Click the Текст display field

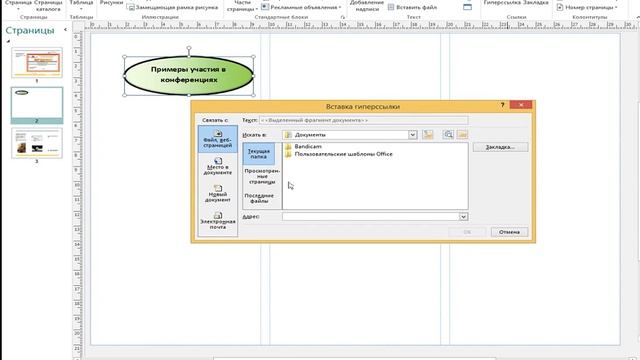click(x=364, y=120)
